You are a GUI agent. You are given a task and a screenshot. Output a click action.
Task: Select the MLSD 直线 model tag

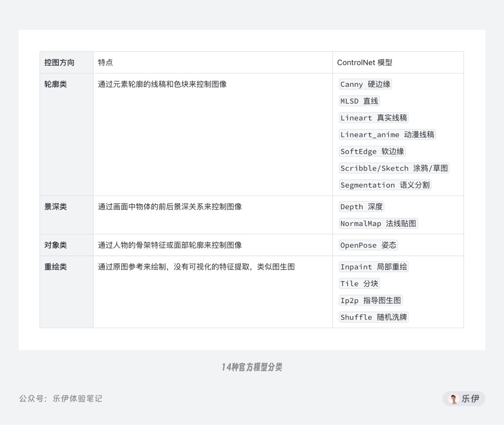359,101
